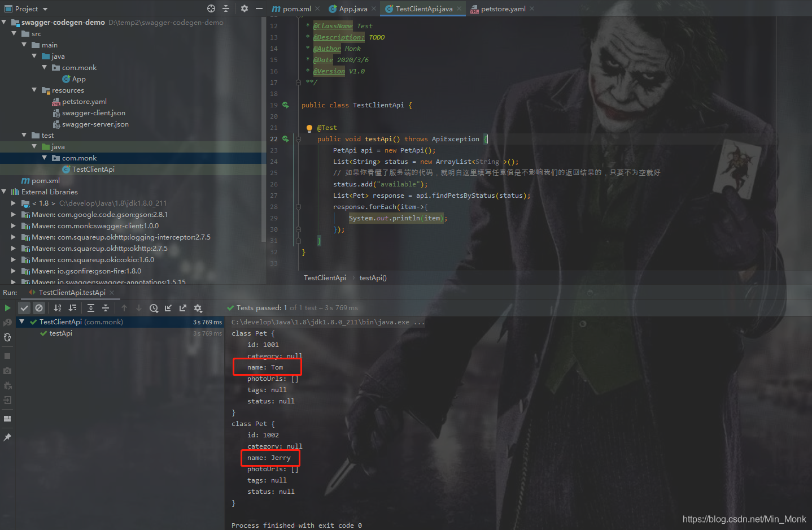Pin the Run tab with pin icon
The height and width of the screenshot is (530, 812).
[x=7, y=437]
